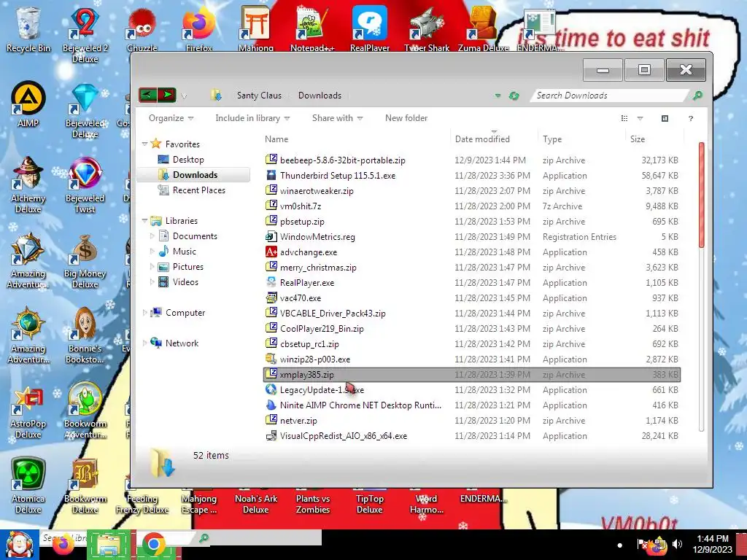747x560 pixels.
Task: Open the Include in library menu
Action: (x=252, y=118)
